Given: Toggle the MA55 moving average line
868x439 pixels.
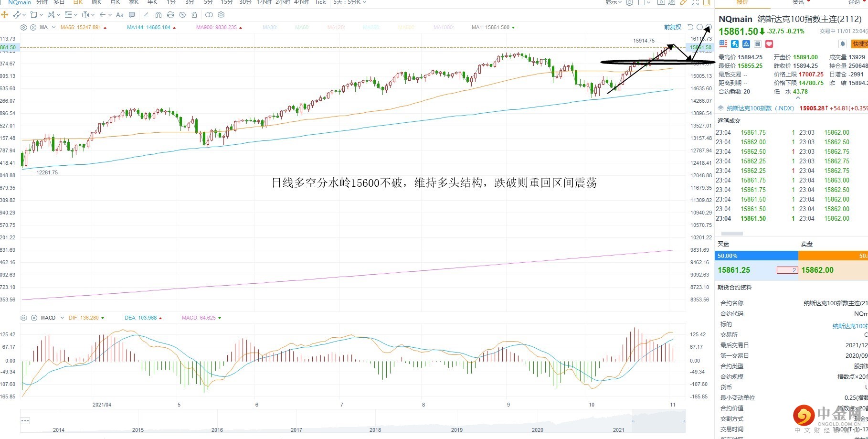Looking at the screenshot, I should coord(84,27).
